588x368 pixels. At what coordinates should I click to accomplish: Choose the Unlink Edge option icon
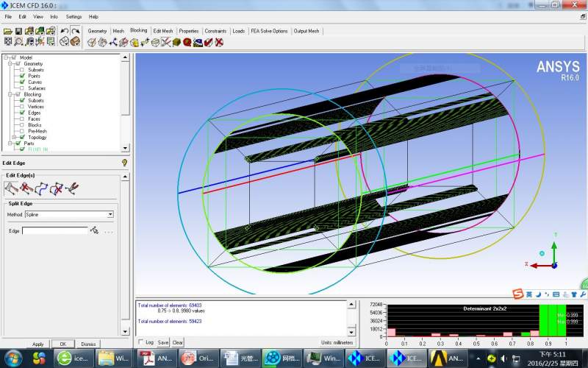coord(57,188)
